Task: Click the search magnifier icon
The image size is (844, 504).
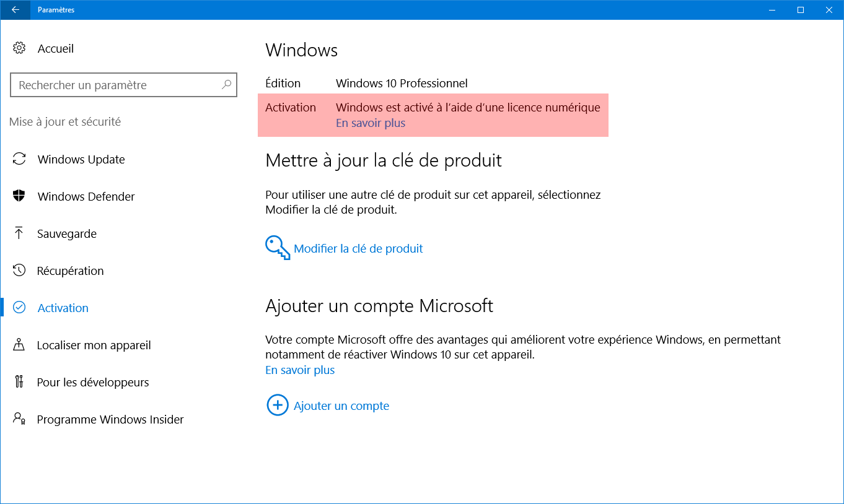Action: pos(226,85)
